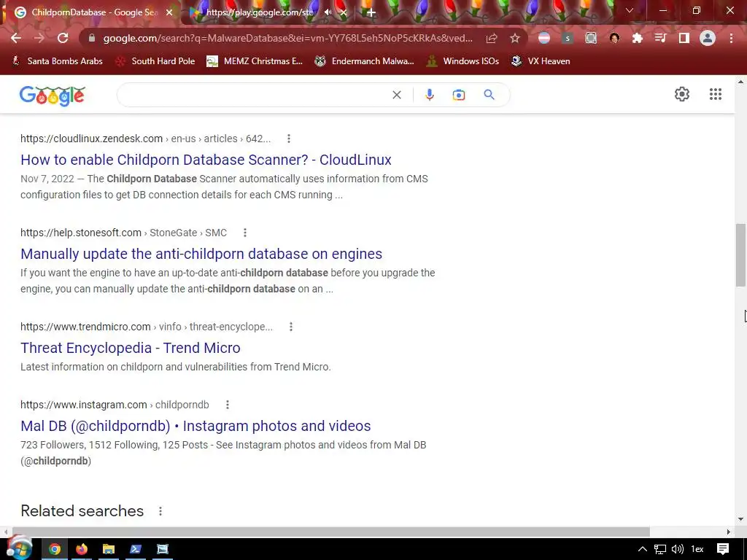Open Firefox from the taskbar

(82, 549)
